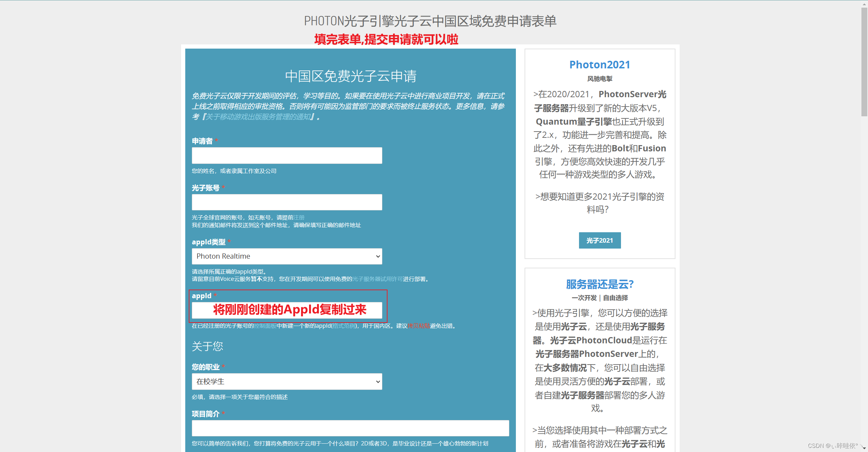Image resolution: width=868 pixels, height=452 pixels.
Task: Click the 您的姓名，或者隶属工作室及公司 hint text
Action: coord(234,171)
